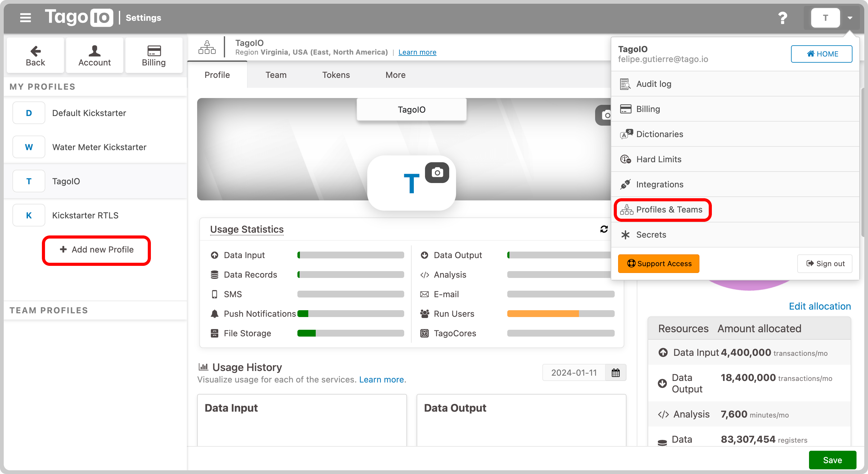Click the HOME button in account menu
868x474 pixels.
[x=821, y=54]
